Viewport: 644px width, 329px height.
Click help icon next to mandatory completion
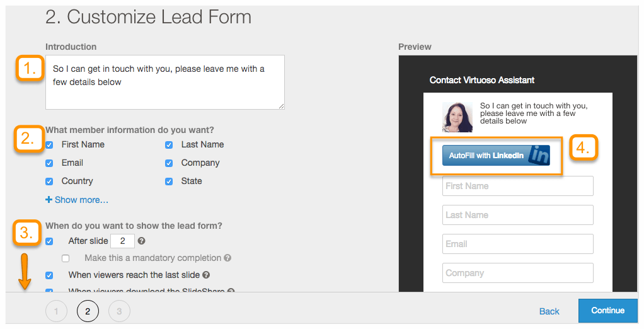(227, 258)
